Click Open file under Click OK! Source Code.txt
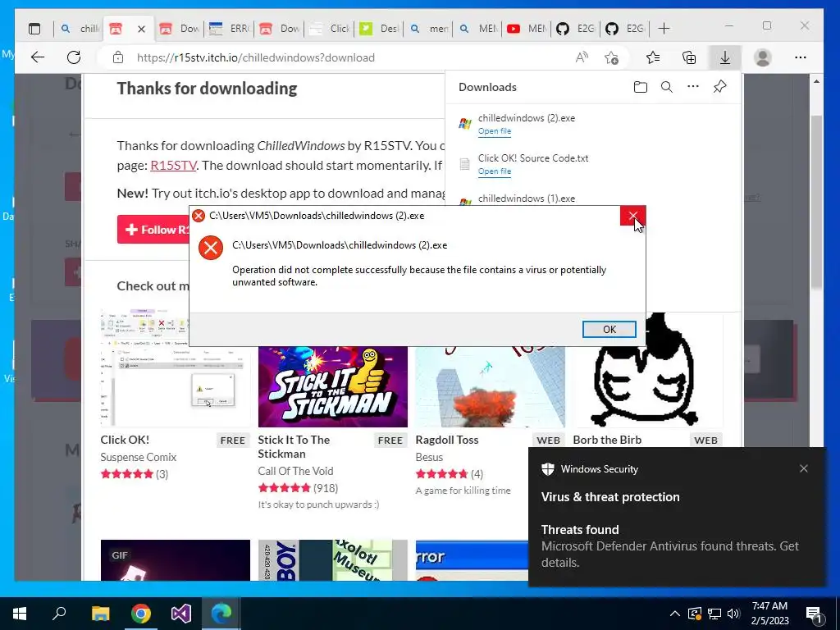840x630 pixels. (495, 171)
